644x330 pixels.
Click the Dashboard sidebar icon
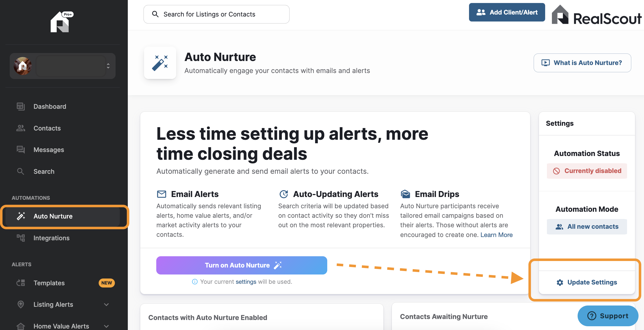click(21, 106)
